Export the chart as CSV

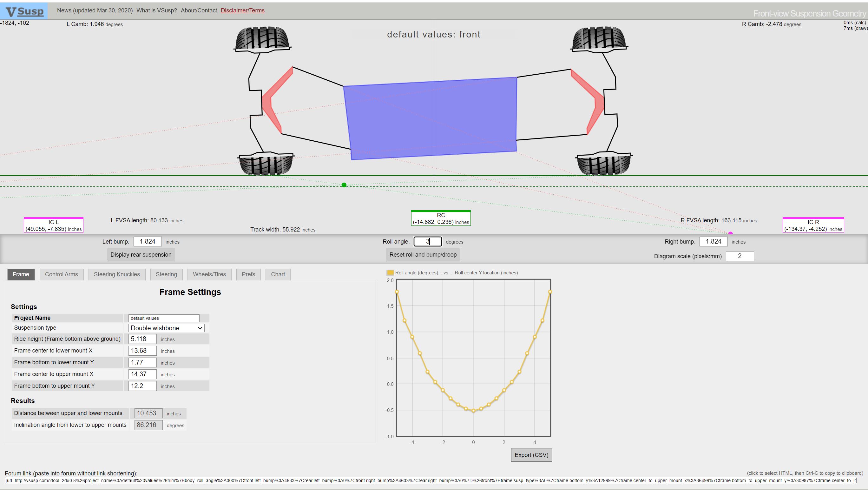click(531, 455)
